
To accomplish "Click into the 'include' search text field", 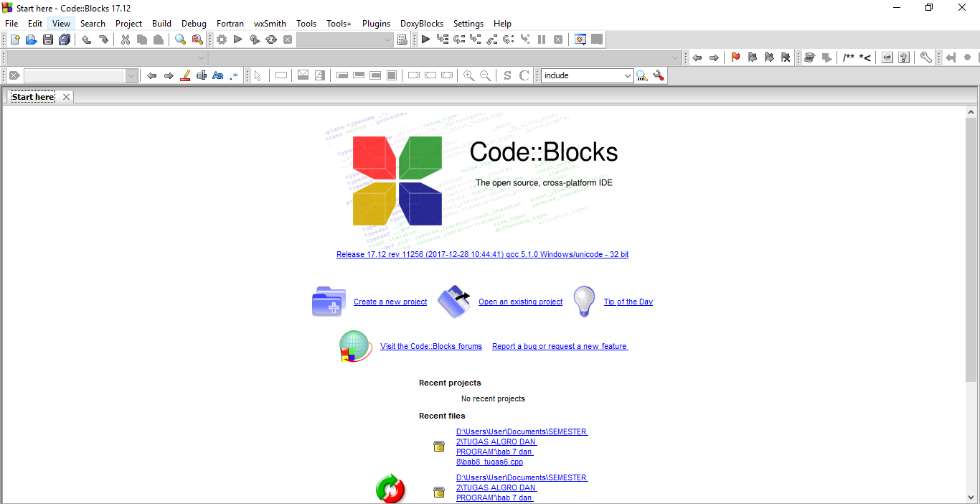I will pyautogui.click(x=582, y=75).
